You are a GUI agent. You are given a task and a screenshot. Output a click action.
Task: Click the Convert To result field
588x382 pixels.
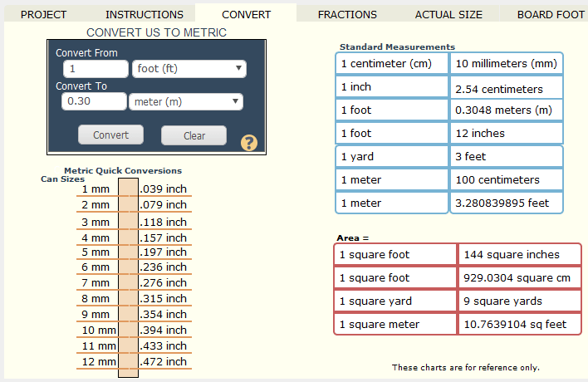(92, 101)
